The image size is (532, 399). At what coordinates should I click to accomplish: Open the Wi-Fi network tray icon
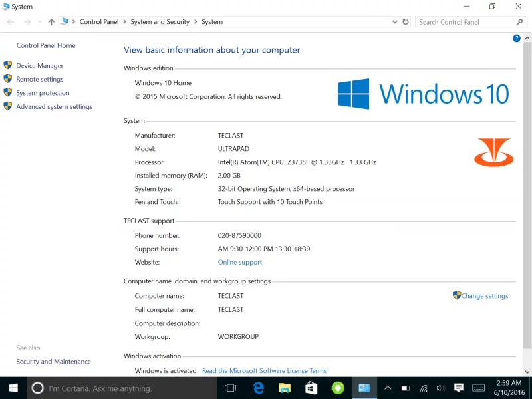click(424, 388)
